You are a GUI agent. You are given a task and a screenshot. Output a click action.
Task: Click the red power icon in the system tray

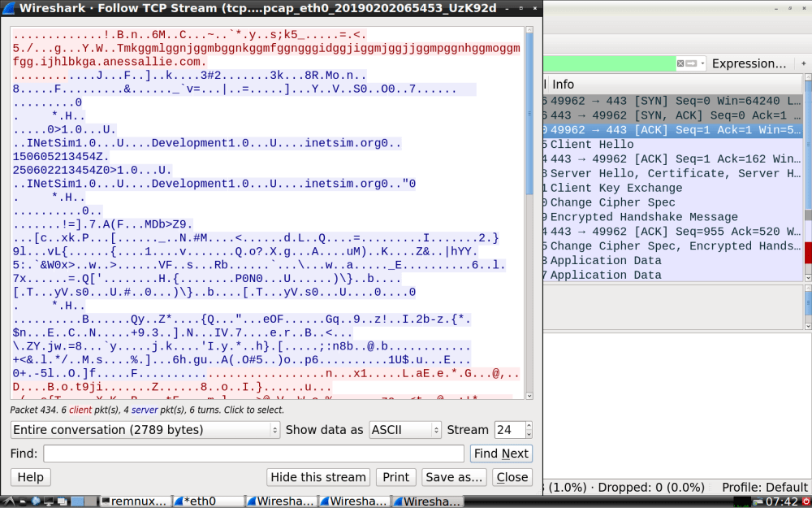(x=804, y=501)
